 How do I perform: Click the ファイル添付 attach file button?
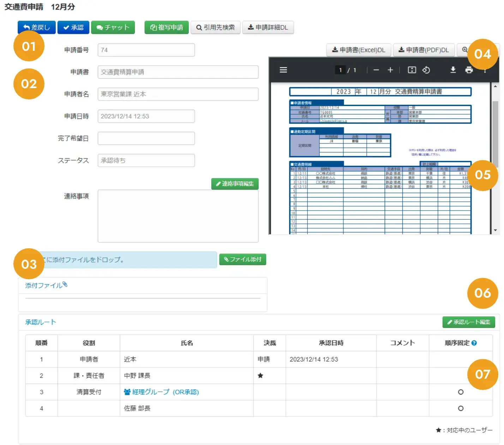243,260
